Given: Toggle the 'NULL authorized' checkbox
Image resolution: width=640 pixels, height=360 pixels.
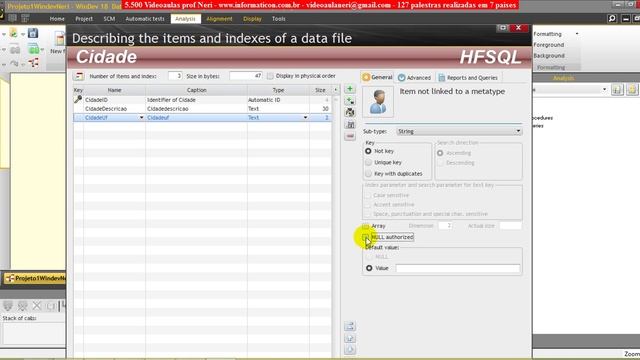Looking at the screenshot, I should (x=366, y=237).
